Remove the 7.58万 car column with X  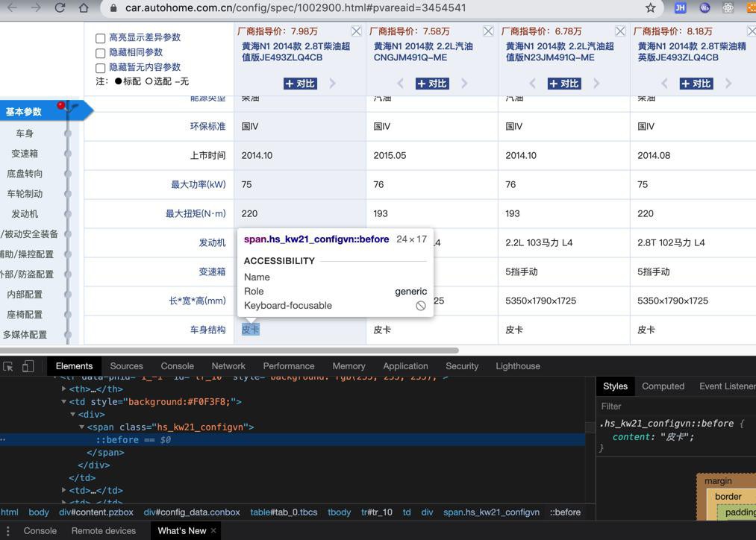point(488,31)
